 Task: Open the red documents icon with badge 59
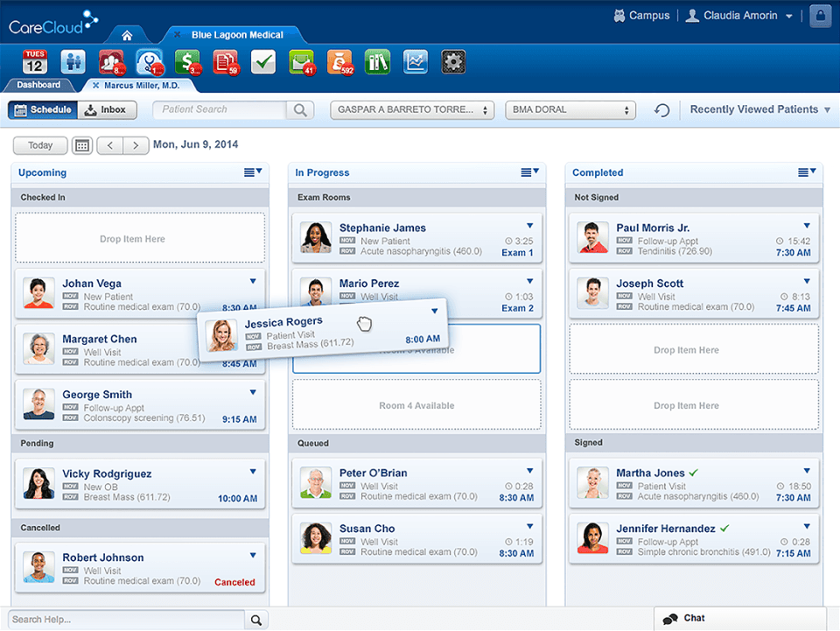point(226,62)
